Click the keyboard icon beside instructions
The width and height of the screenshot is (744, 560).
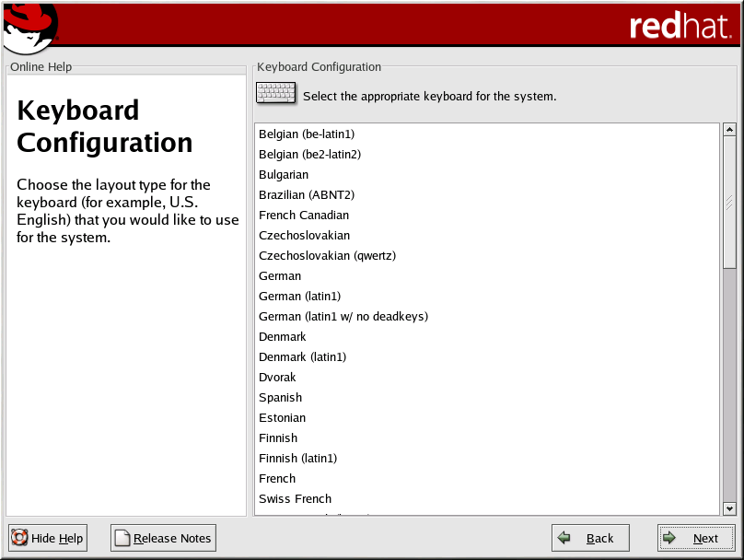pyautogui.click(x=275, y=94)
